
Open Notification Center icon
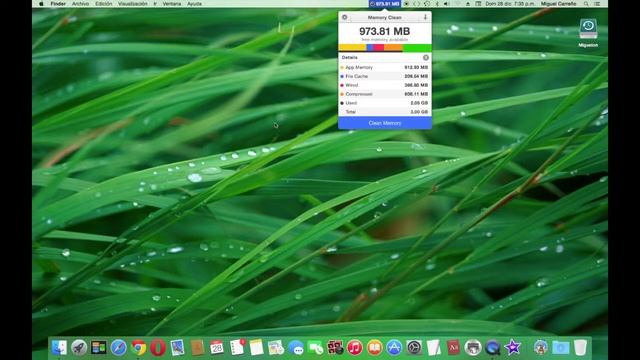(597, 4)
